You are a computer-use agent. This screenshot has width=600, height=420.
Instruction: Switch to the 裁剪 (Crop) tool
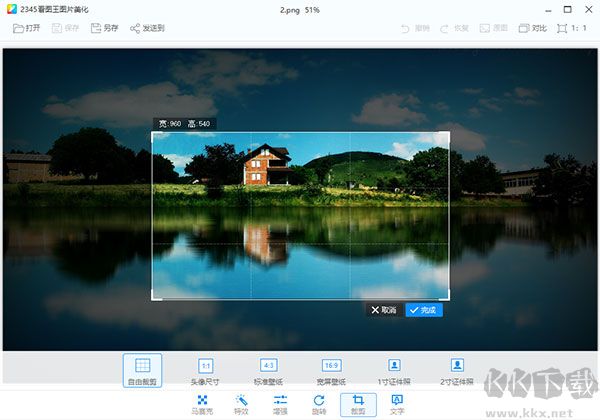click(358, 404)
